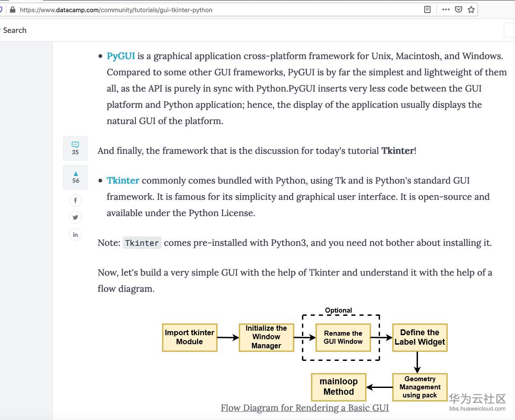Click the Optional label above the dashed box
This screenshot has height=420, width=515.
click(339, 310)
